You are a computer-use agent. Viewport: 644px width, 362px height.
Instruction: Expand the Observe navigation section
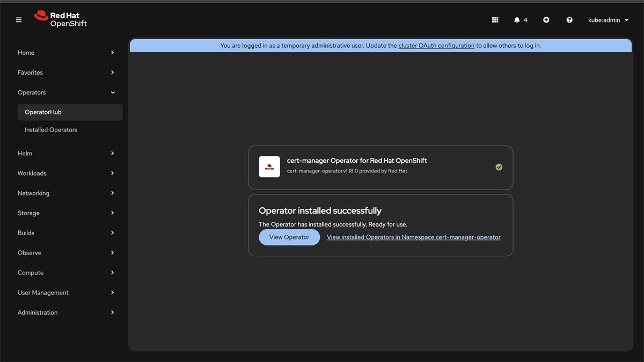[66, 253]
